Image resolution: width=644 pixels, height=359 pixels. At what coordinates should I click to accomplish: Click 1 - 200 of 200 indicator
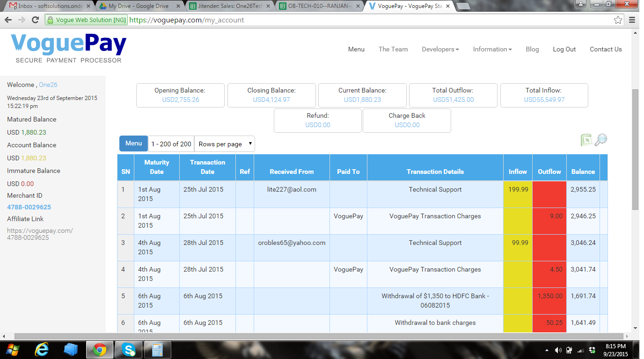[x=171, y=144]
